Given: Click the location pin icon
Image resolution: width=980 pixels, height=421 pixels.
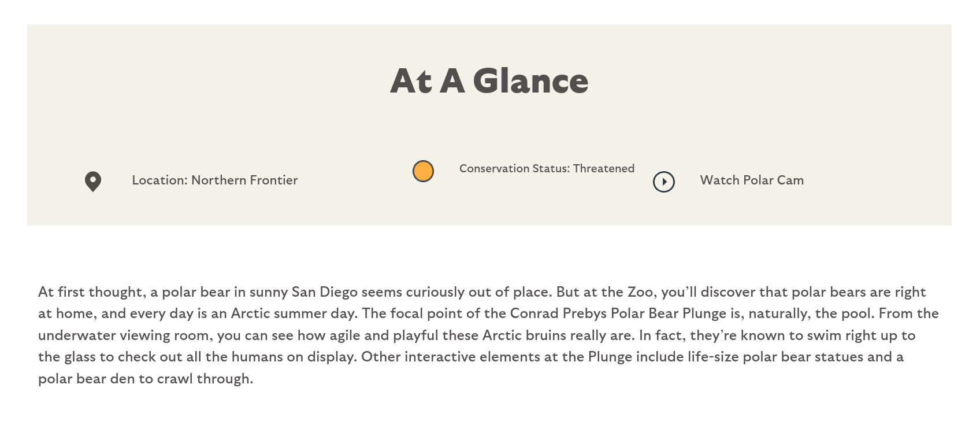Looking at the screenshot, I should tap(93, 182).
